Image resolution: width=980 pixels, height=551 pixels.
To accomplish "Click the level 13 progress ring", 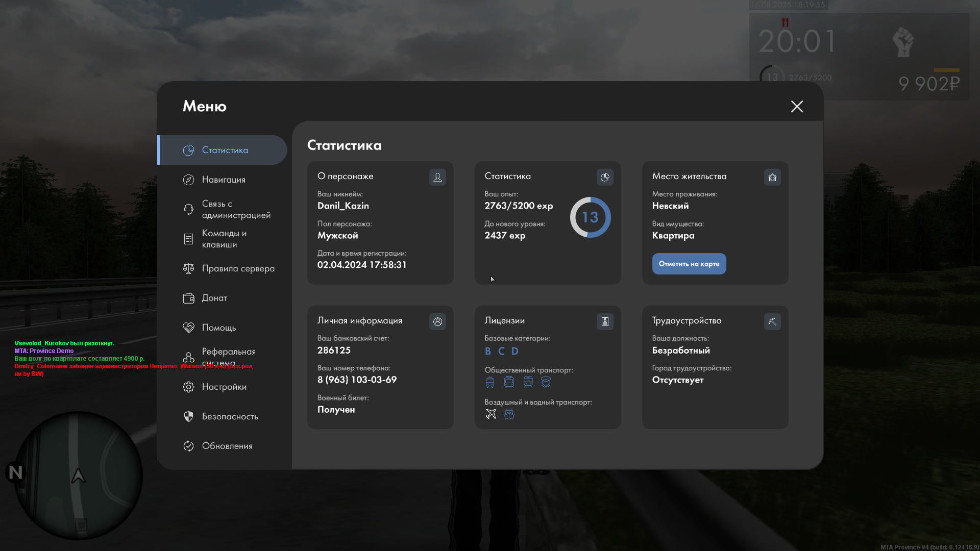I will point(590,217).
